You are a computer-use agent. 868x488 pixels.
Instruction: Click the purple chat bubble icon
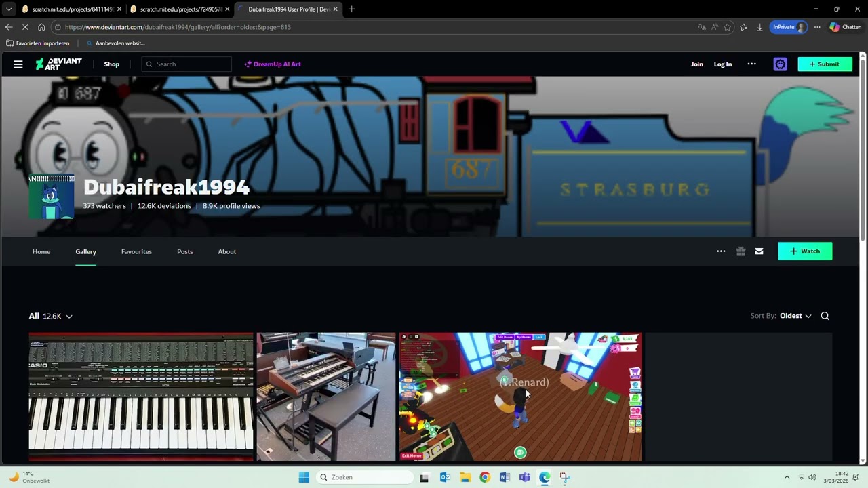[781, 64]
